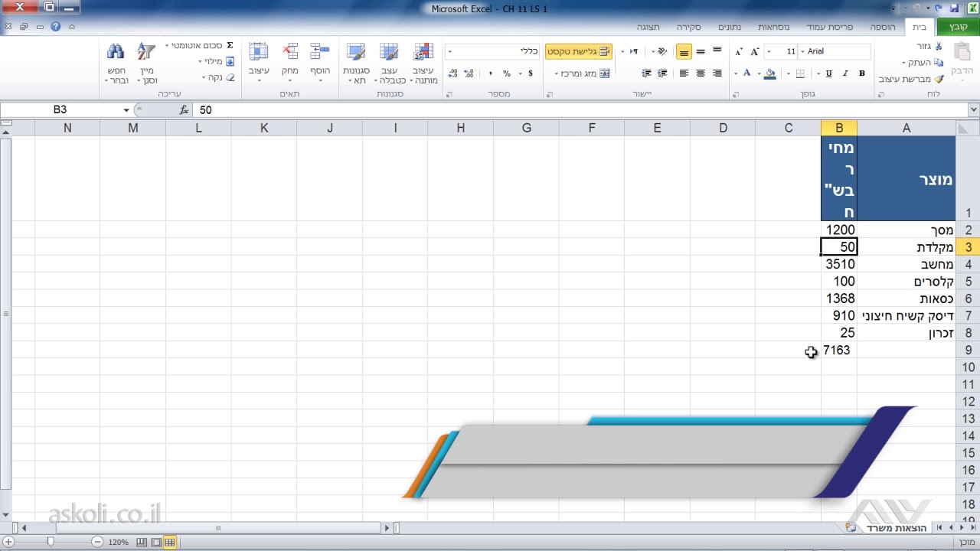Open Excel Help question mark icon
980x551 pixels.
tap(55, 27)
